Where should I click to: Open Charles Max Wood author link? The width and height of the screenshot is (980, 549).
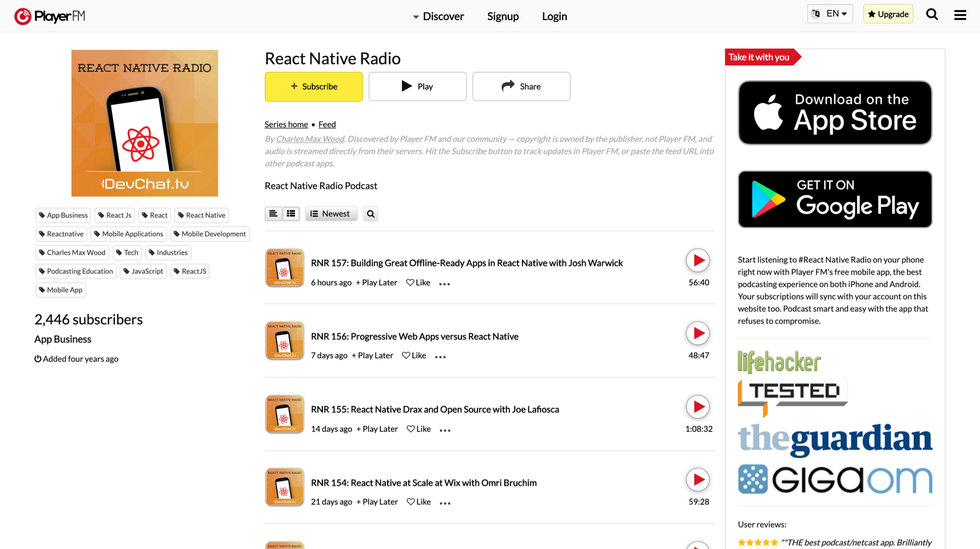310,139
